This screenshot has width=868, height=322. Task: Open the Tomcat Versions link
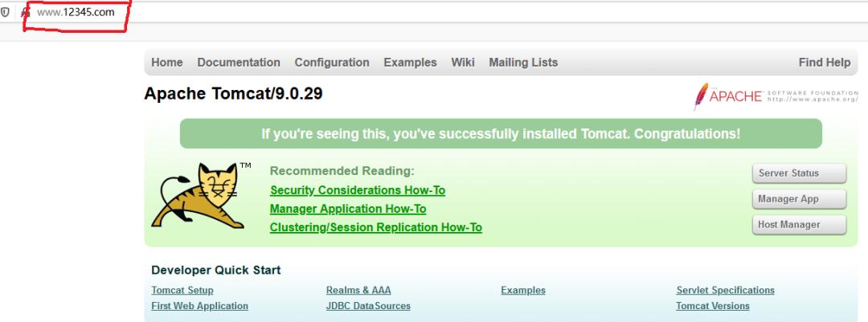click(x=712, y=306)
